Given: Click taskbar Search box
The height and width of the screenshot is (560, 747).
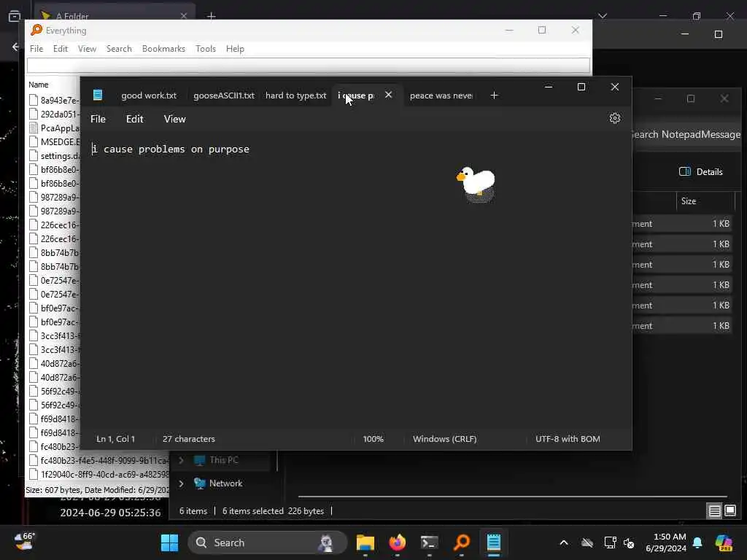Looking at the screenshot, I should coord(267,542).
